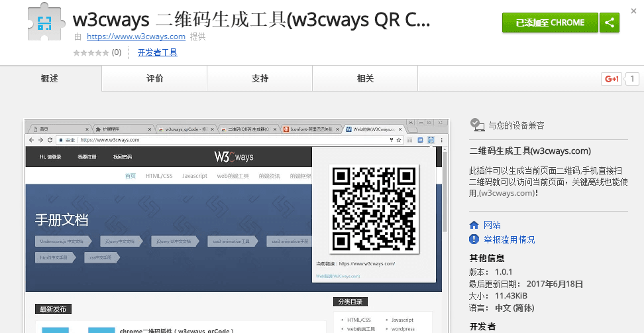644x333 pixels.
Task: Click the puzzle-piece extension icon
Action: [x=46, y=23]
